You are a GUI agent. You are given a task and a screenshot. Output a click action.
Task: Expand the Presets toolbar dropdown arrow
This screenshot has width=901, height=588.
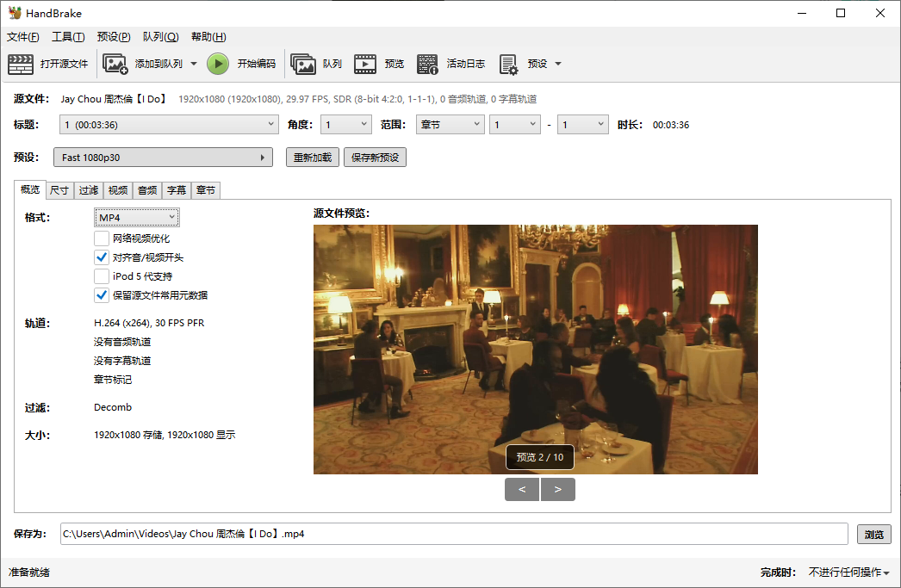558,64
